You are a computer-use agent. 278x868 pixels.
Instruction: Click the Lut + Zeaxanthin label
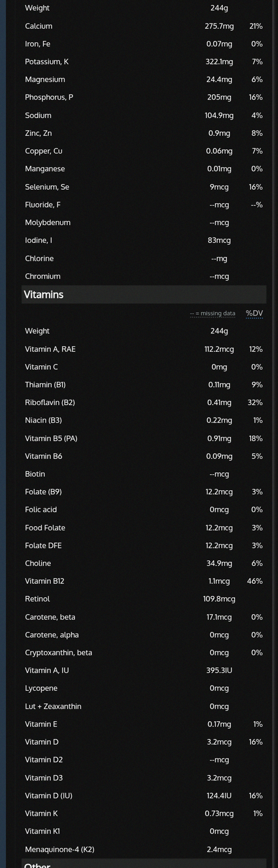(53, 706)
